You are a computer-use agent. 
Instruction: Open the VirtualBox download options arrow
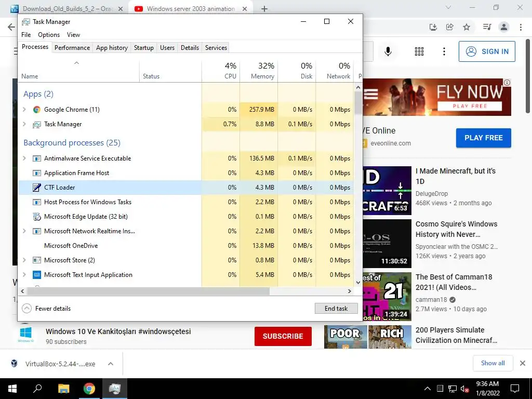point(111,364)
